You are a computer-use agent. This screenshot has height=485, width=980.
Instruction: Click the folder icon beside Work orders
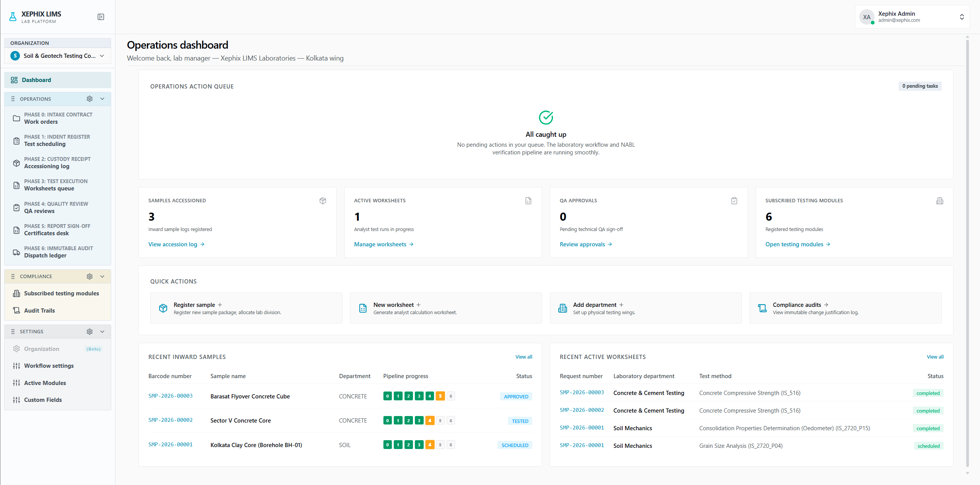(16, 118)
